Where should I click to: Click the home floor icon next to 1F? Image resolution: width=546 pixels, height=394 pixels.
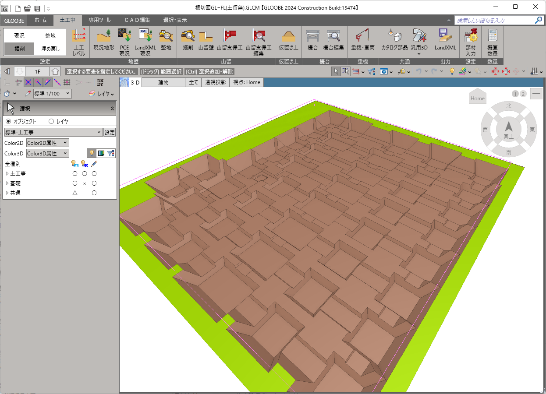point(55,72)
